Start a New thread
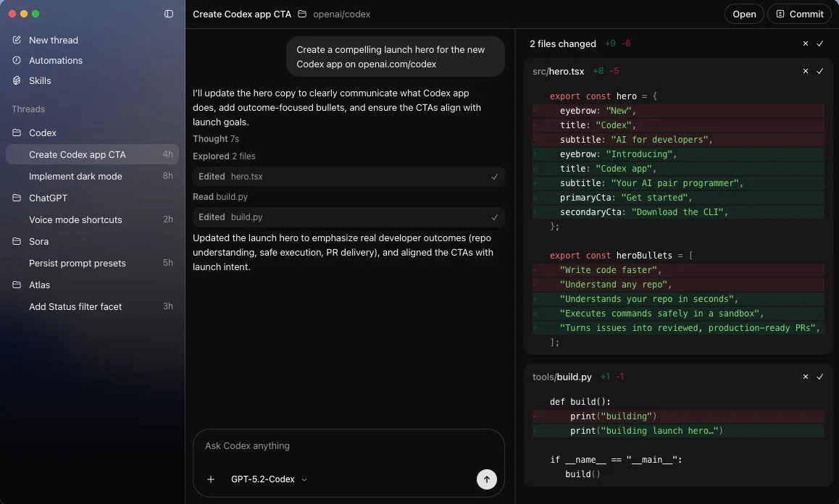This screenshot has height=504, width=839. point(53,40)
